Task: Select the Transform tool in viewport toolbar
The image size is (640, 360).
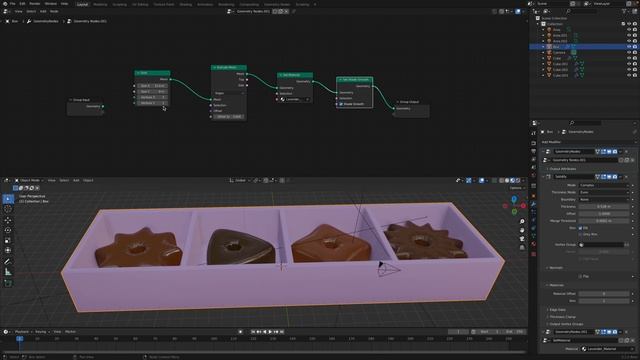Action: pyautogui.click(x=8, y=250)
